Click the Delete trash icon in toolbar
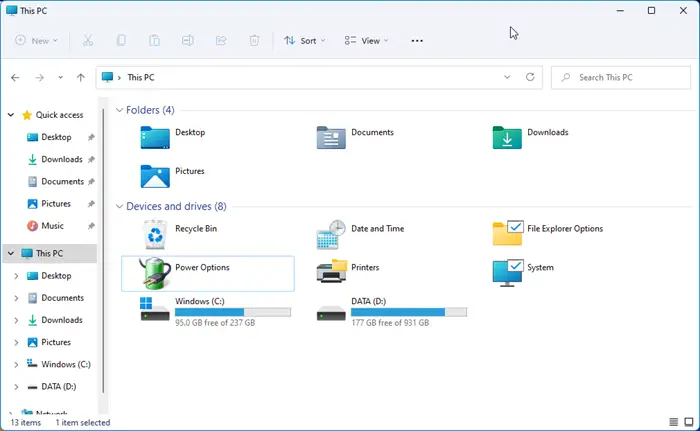The image size is (700, 431). 254,41
